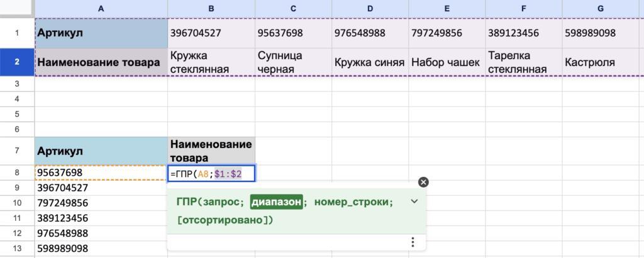Select row 1 header
644x258 pixels.
[x=17, y=33]
